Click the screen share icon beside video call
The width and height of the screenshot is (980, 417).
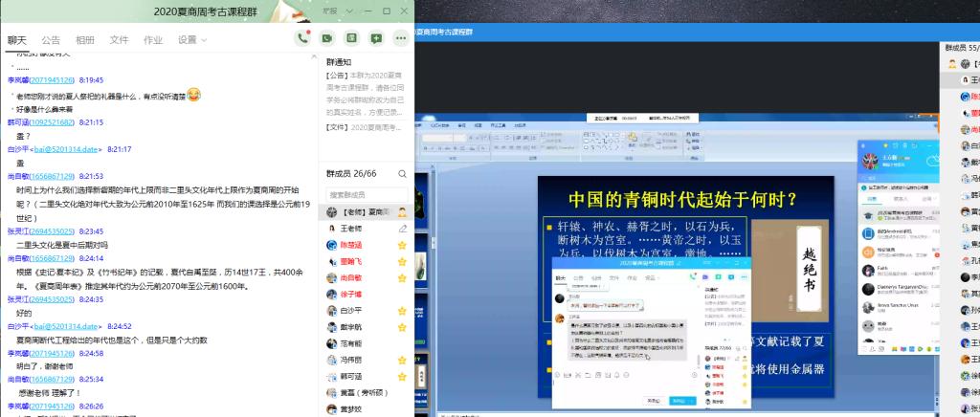[351, 38]
